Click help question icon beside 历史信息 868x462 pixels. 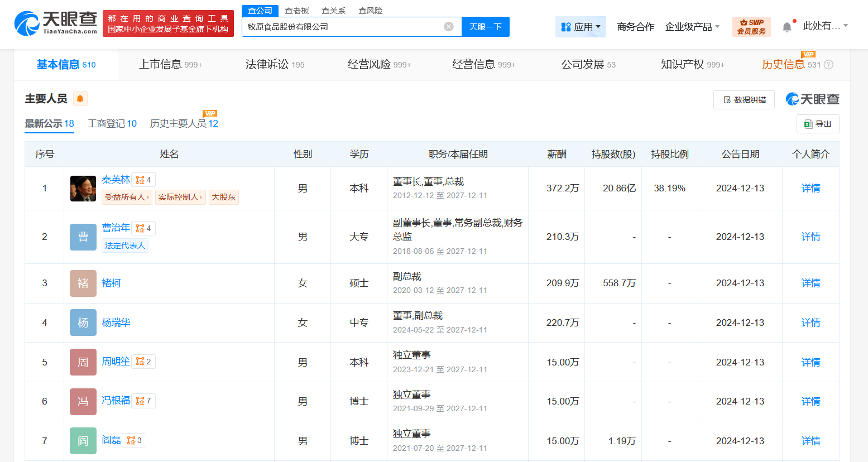pyautogui.click(x=828, y=65)
